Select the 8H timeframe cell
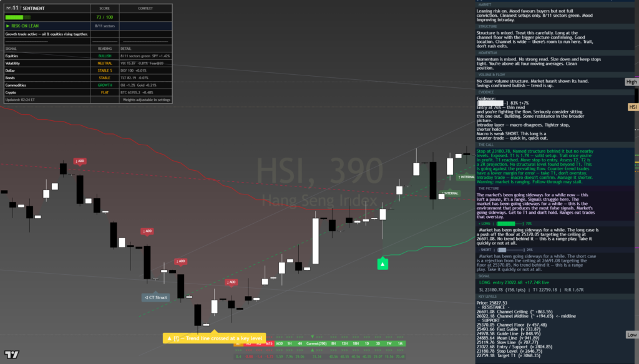 [333, 343]
